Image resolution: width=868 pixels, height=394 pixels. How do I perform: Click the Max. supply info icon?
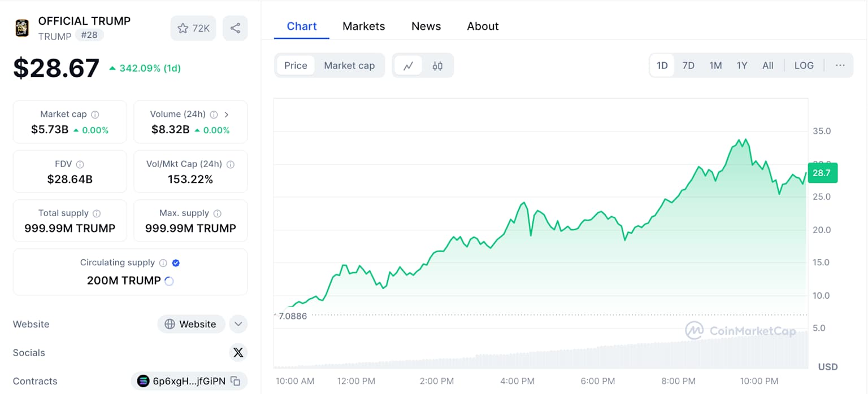pyautogui.click(x=218, y=213)
